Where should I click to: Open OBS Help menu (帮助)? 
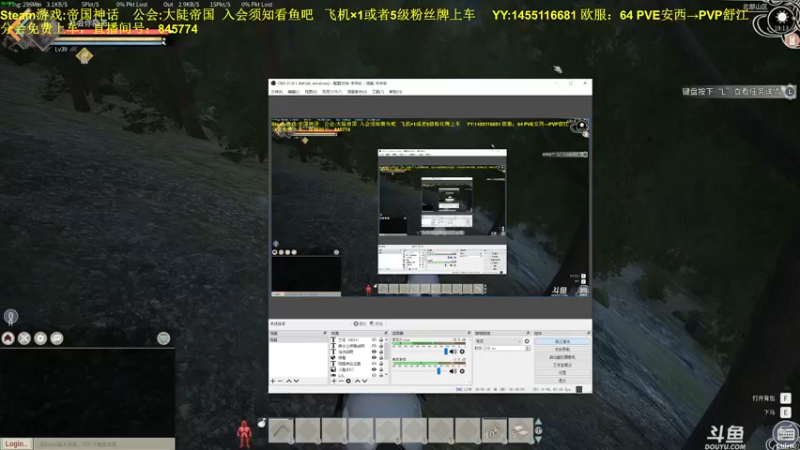(x=395, y=92)
